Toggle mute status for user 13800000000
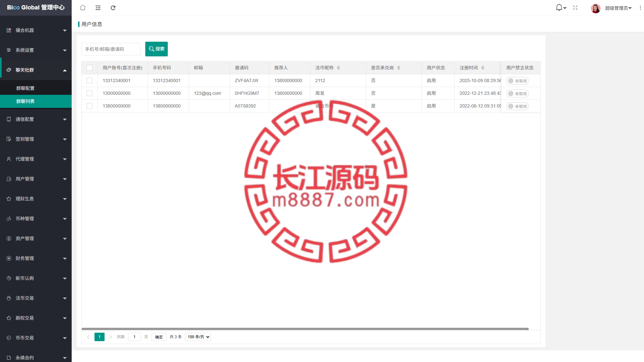 coord(517,106)
